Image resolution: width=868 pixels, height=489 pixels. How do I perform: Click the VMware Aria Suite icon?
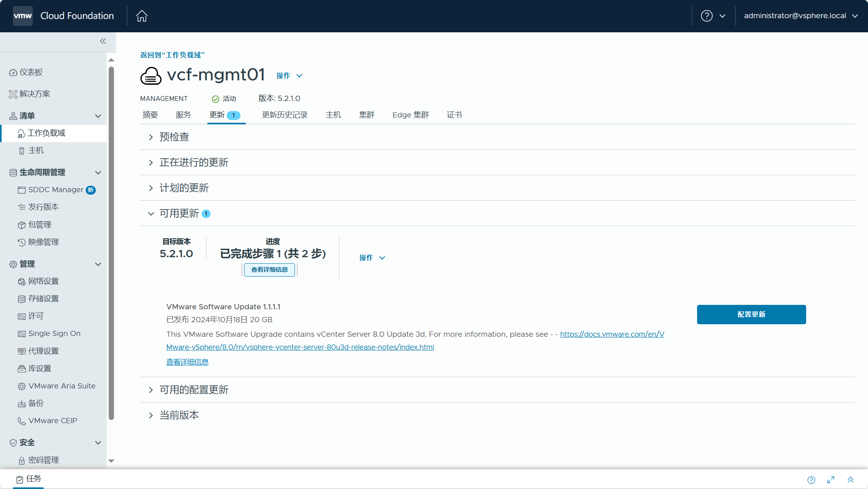[x=21, y=386]
